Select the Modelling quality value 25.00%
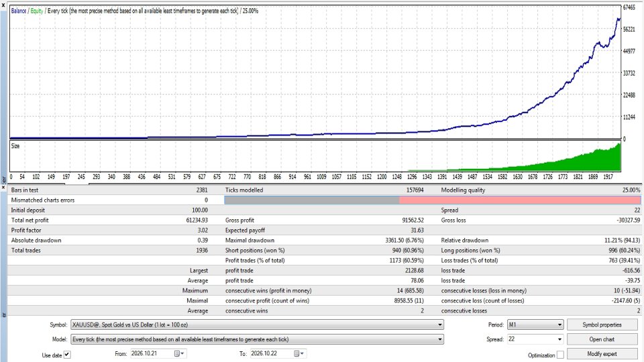The height and width of the screenshot is (362, 644). [x=631, y=190]
